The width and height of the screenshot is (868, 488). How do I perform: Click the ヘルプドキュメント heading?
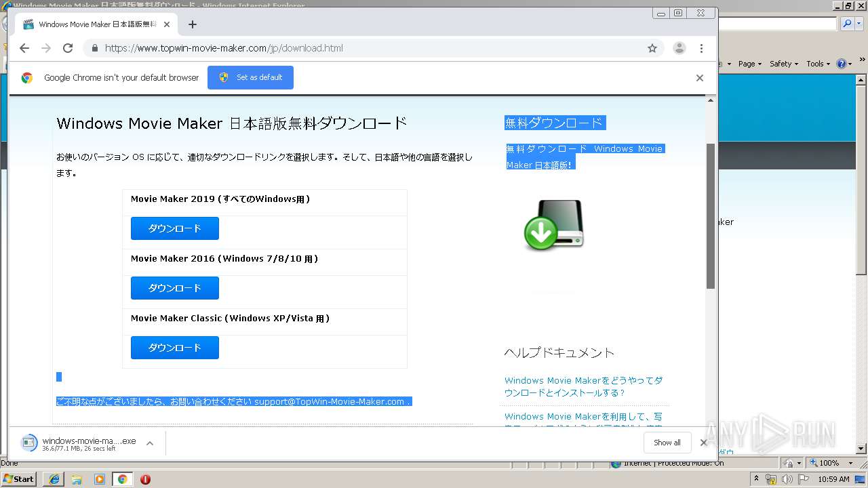tap(559, 352)
